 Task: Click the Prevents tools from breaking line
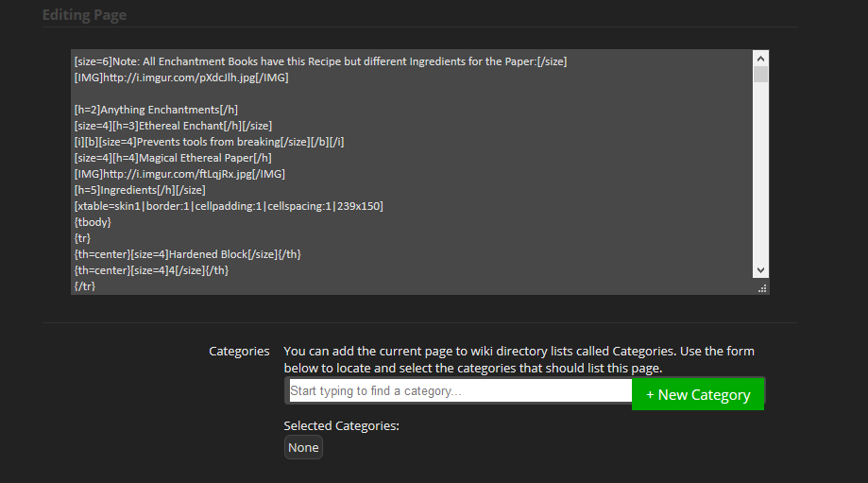click(x=210, y=142)
